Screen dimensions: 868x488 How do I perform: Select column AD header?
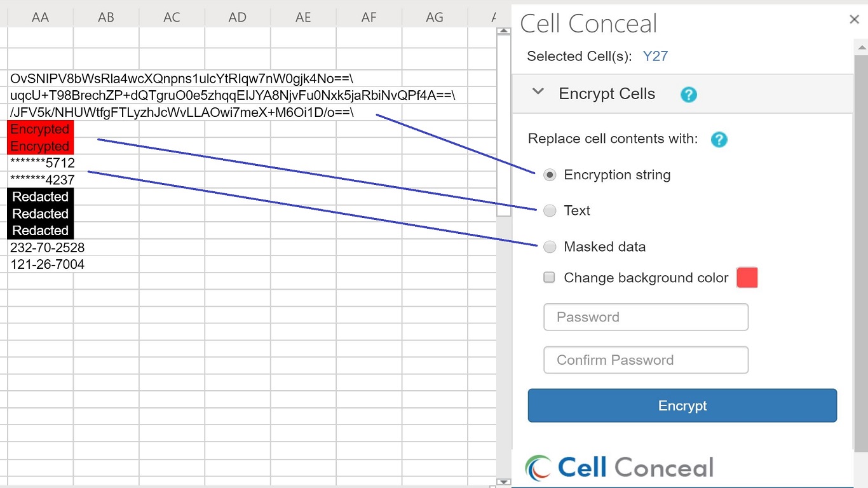[x=238, y=17]
